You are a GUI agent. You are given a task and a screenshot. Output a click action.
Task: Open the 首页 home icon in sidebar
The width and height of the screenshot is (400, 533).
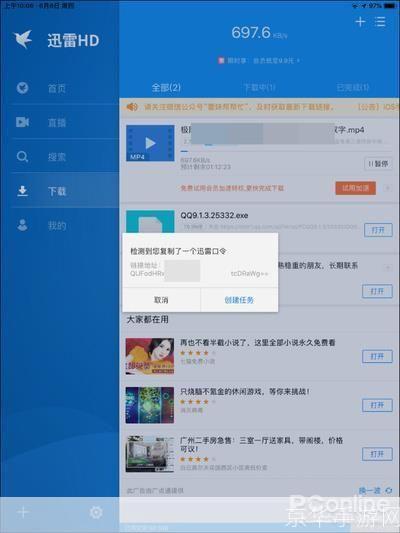(22, 88)
